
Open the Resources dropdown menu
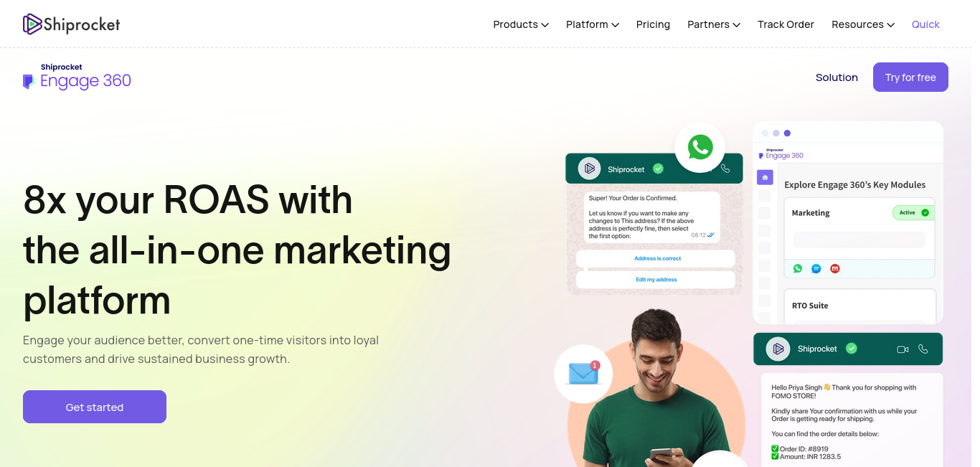pyautogui.click(x=863, y=24)
